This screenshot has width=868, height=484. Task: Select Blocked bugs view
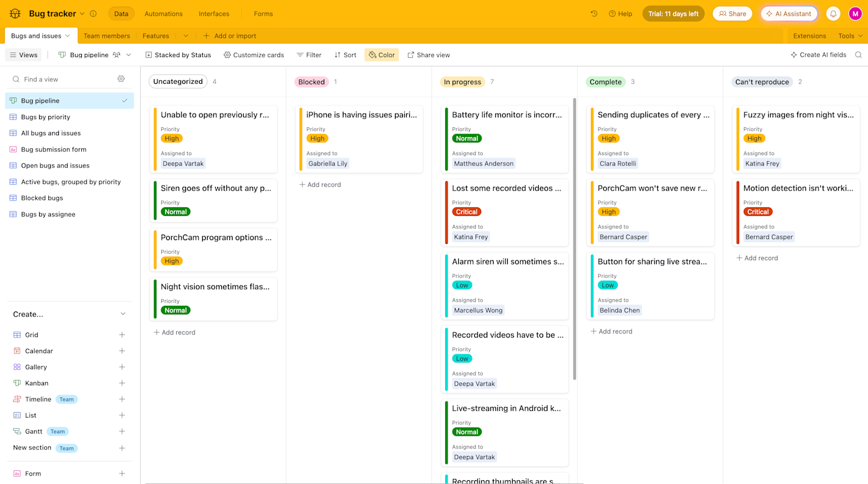pos(69,198)
